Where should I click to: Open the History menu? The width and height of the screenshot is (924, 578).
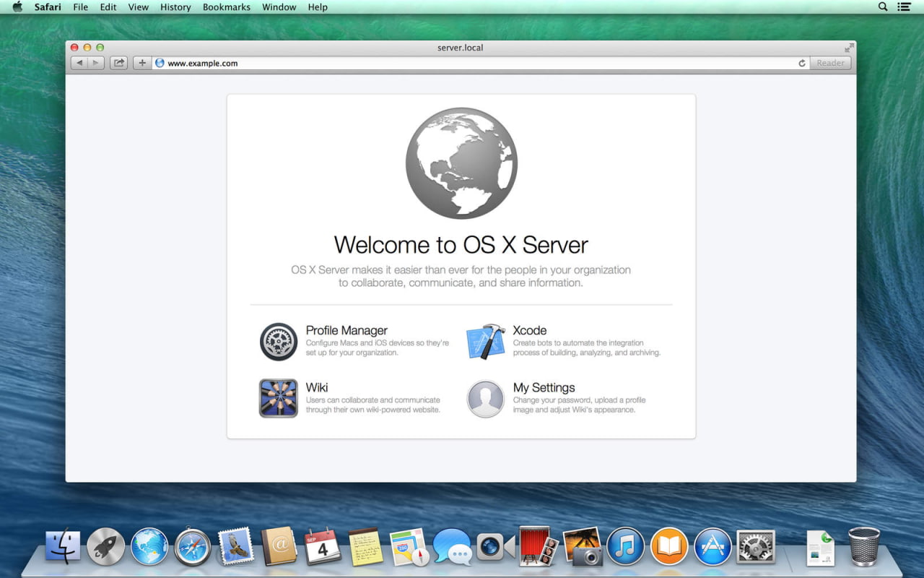[x=175, y=7]
